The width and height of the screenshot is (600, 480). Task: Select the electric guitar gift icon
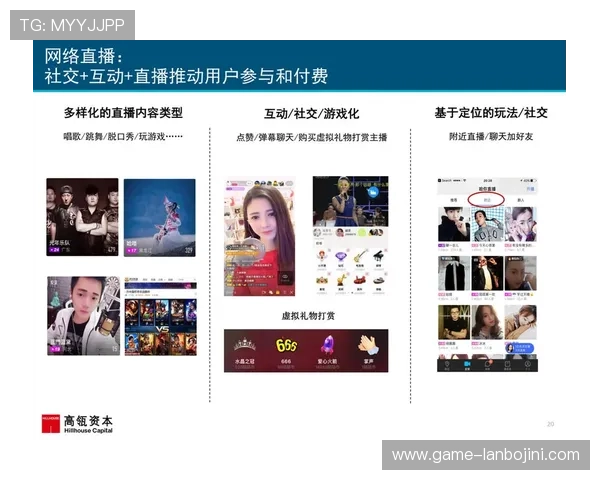[359, 256]
